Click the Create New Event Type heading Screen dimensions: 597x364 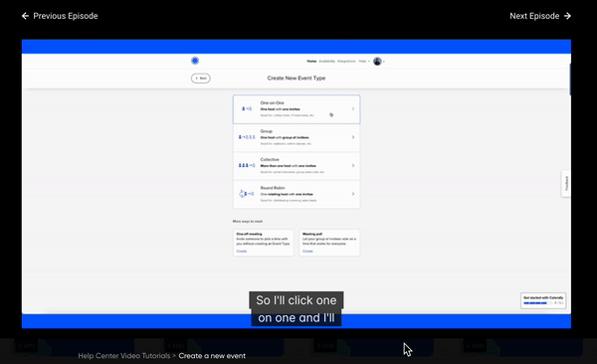(297, 78)
